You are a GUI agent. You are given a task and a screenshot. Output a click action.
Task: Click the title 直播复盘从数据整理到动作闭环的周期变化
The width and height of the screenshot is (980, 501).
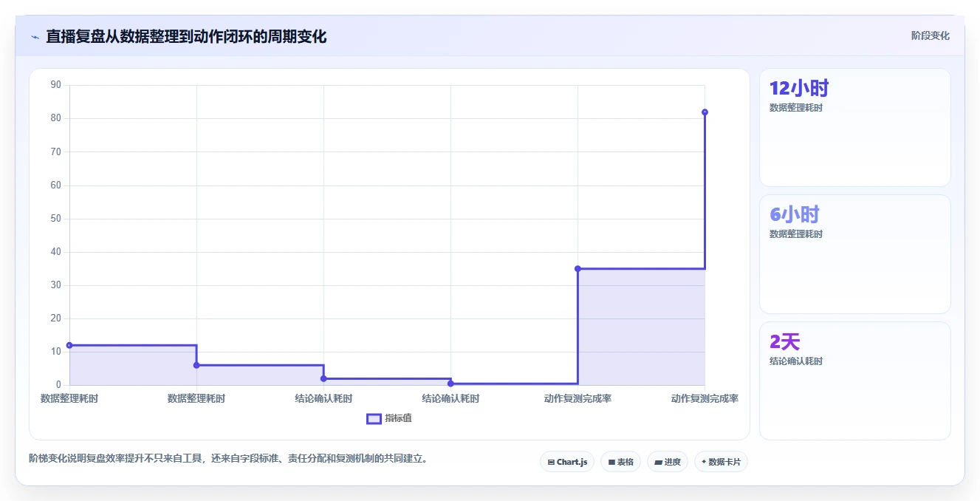[186, 36]
